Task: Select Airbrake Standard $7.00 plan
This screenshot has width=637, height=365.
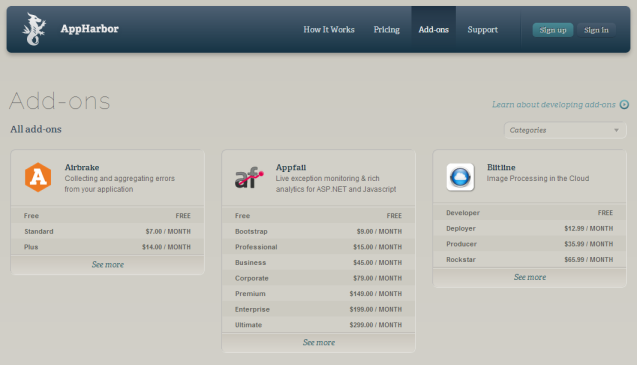Action: [x=108, y=231]
